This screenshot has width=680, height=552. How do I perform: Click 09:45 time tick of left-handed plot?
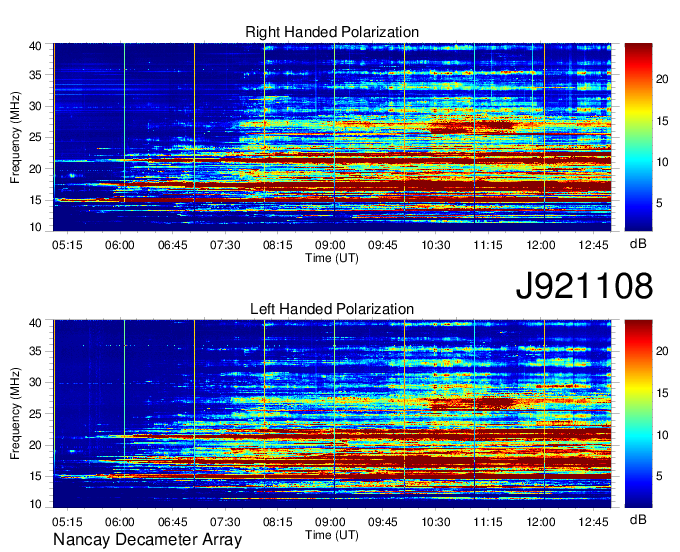[383, 522]
